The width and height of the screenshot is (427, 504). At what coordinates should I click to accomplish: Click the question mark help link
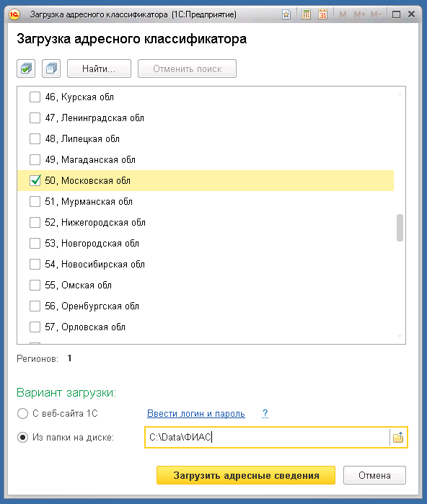point(265,413)
